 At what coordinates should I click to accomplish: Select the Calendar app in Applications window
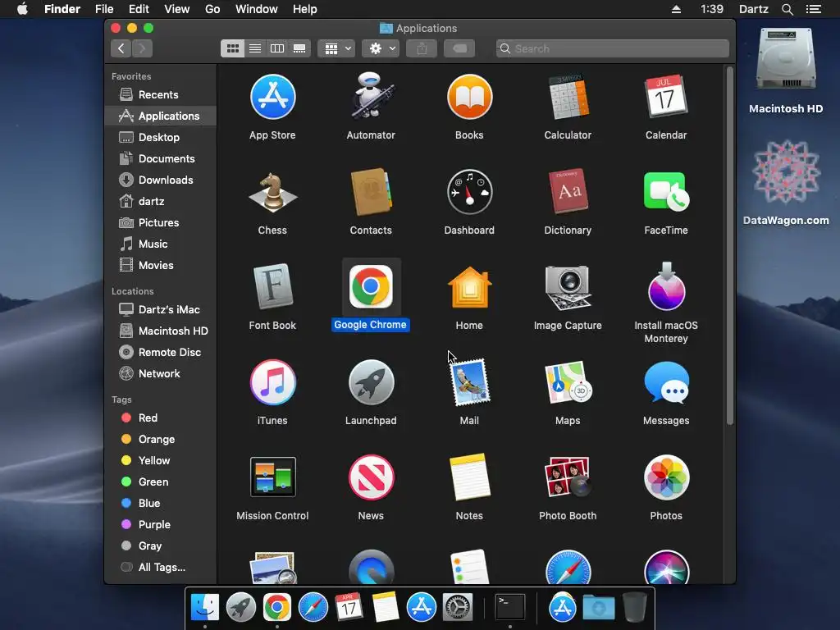coord(666,97)
